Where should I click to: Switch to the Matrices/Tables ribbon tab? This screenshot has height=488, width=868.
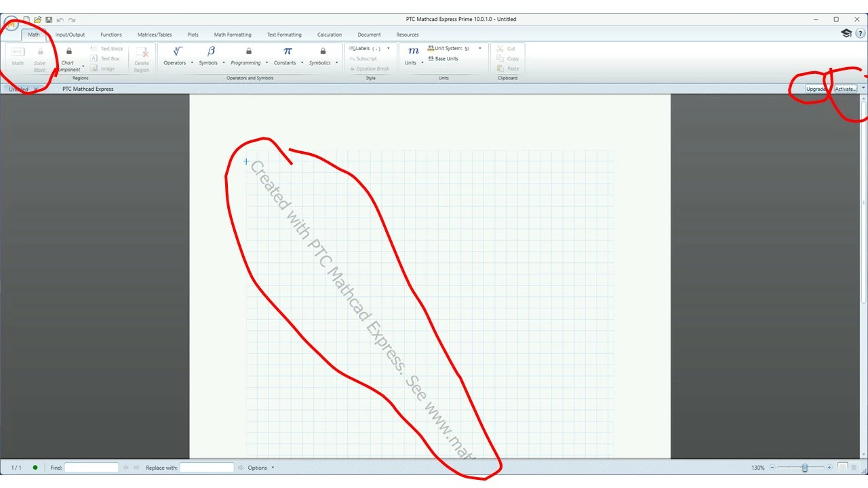[155, 35]
